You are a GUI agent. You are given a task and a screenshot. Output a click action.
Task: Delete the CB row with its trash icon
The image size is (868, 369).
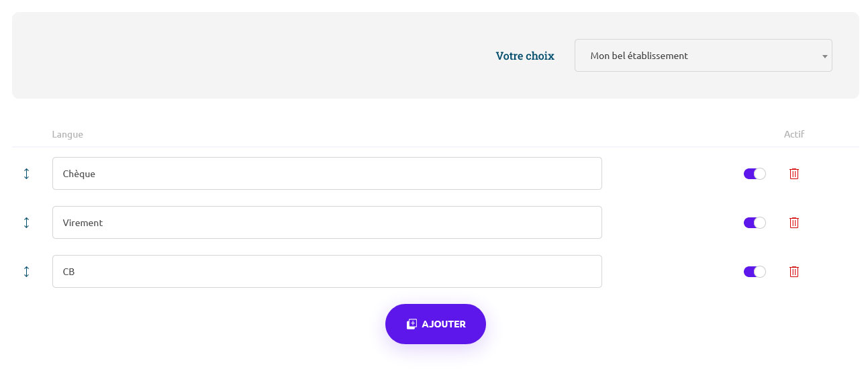[794, 272]
